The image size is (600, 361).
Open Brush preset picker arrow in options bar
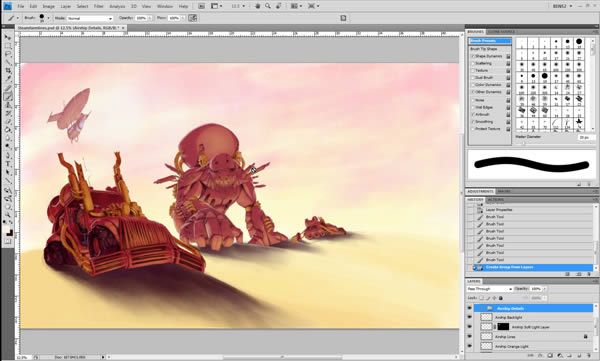49,18
